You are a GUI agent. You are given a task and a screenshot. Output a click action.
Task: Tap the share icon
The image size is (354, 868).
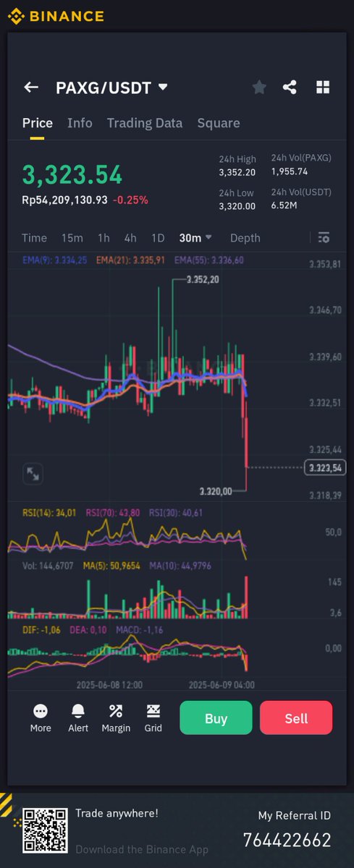[x=290, y=88]
